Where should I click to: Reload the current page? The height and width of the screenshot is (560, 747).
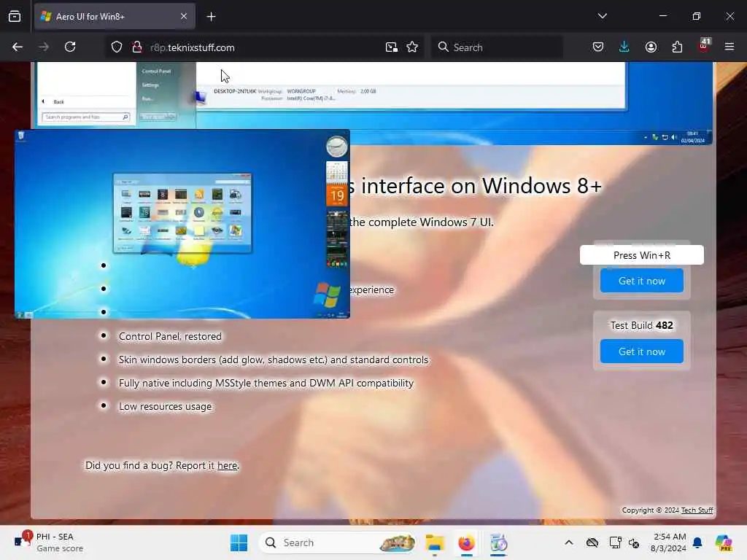(x=70, y=47)
